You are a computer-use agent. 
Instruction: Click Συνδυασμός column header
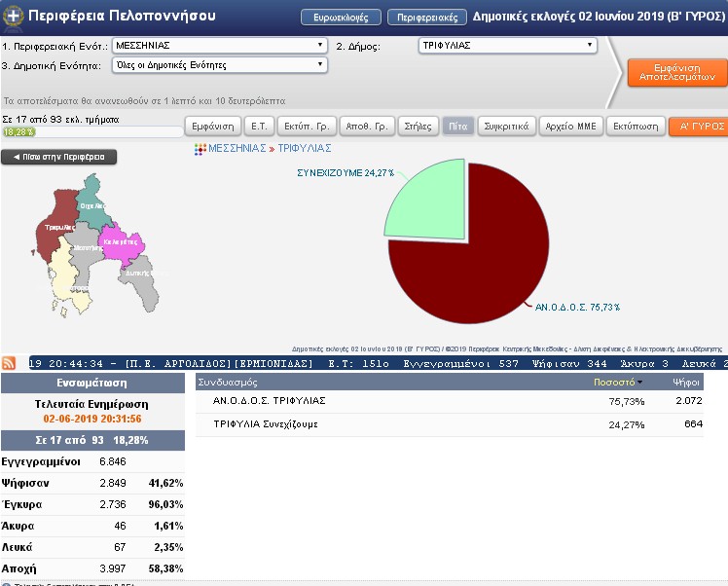(228, 383)
